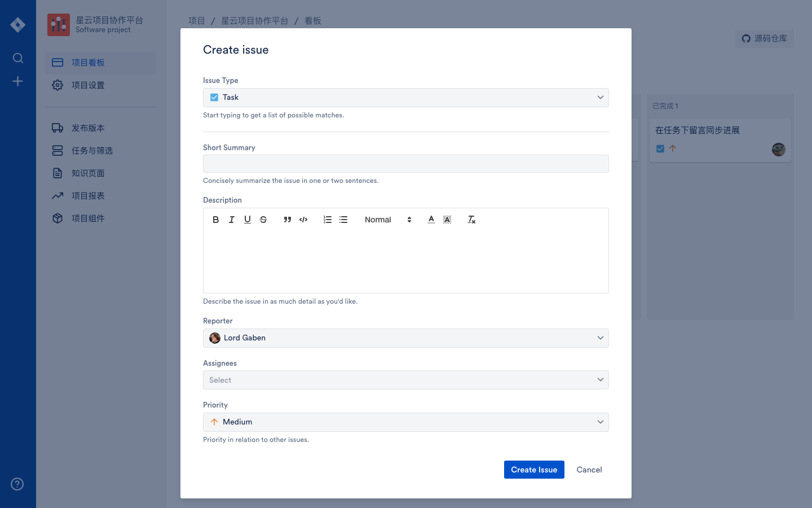Apply italic formatting in description toolbar
This screenshot has width=812, height=508.
232,220
